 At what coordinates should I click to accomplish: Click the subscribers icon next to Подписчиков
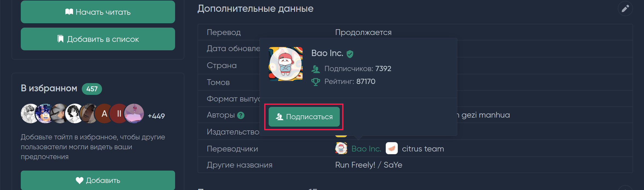[x=316, y=69]
